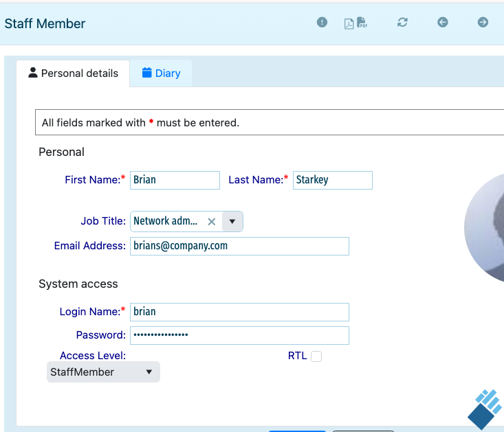
Task: Click the Staff Member page title
Action: pyautogui.click(x=45, y=24)
